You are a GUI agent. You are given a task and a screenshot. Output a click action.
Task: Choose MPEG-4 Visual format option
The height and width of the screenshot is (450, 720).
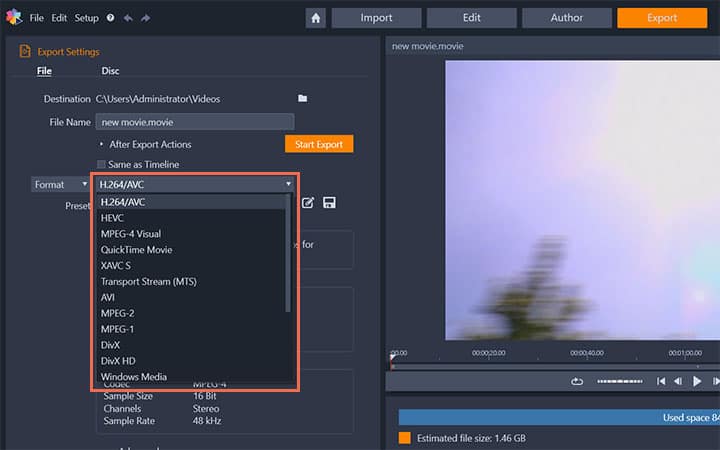pyautogui.click(x=191, y=234)
